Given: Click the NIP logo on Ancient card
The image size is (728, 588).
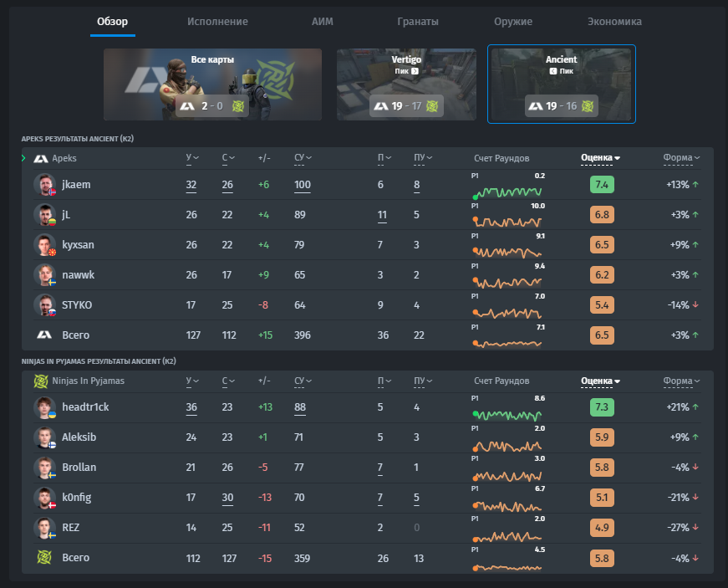Looking at the screenshot, I should [588, 106].
